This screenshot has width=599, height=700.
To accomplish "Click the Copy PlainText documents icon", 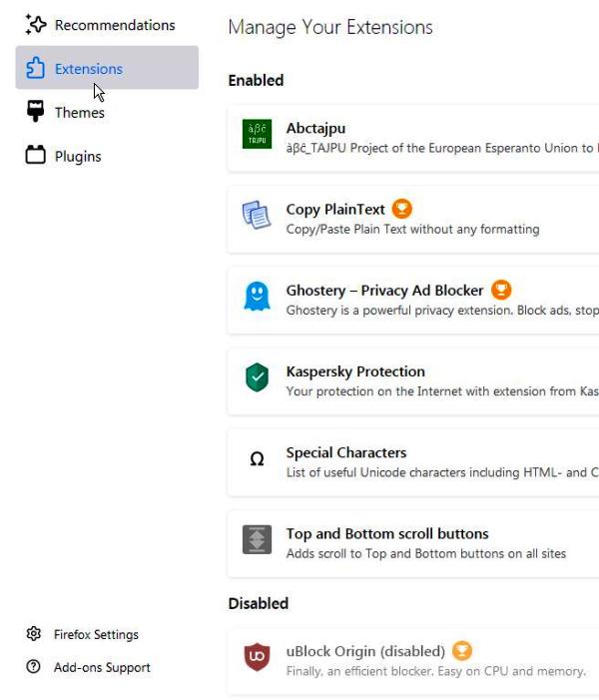I will click(x=257, y=215).
